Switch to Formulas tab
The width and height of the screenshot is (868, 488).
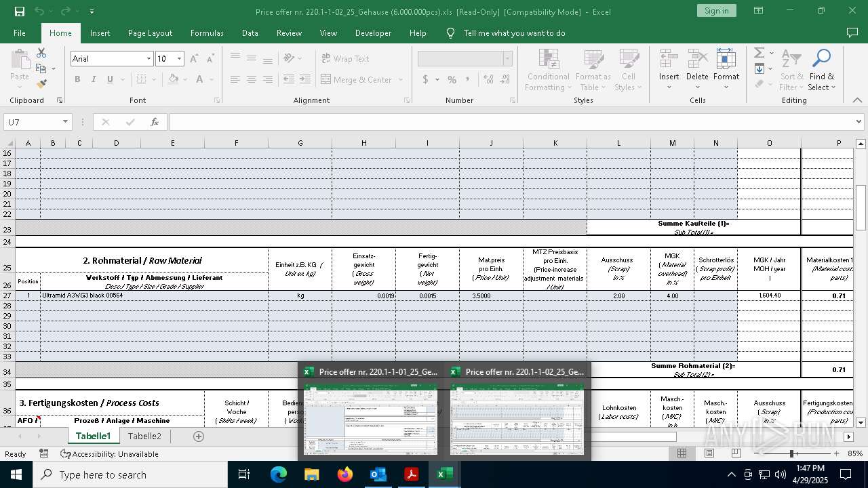(x=207, y=33)
